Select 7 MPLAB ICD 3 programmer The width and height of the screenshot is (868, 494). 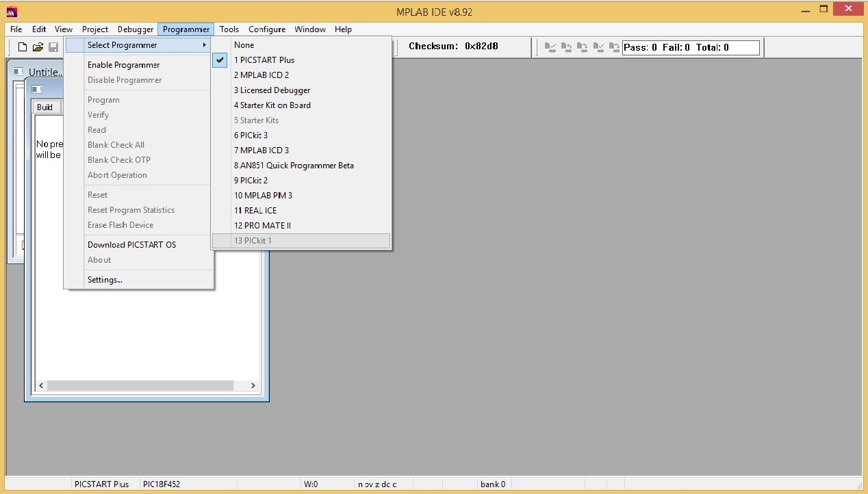(301, 151)
